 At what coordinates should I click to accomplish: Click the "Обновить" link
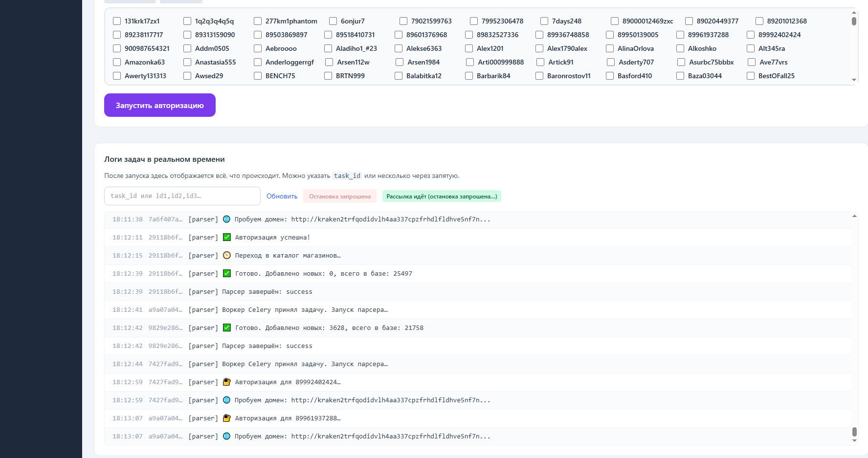(282, 196)
